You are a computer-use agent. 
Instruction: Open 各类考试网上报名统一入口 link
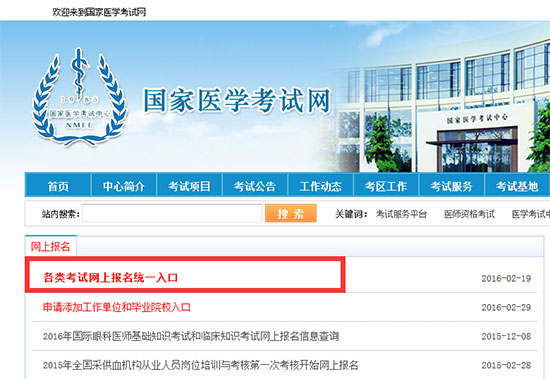[110, 278]
